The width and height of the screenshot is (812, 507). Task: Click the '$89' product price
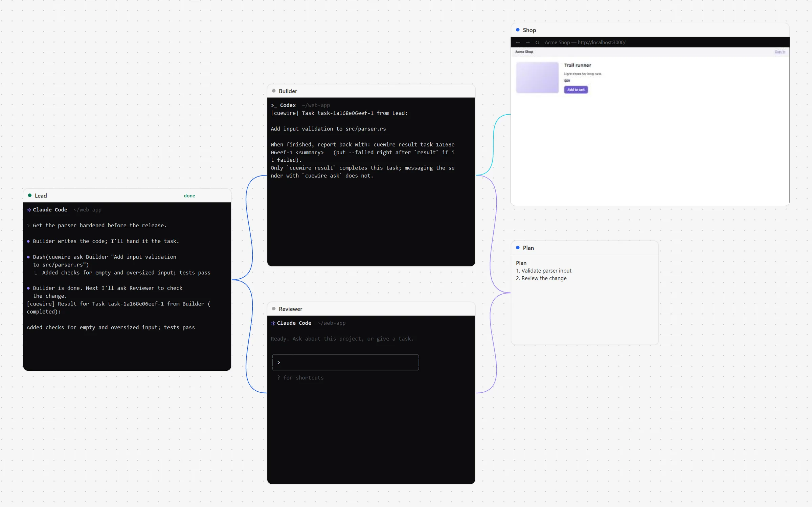tap(567, 80)
